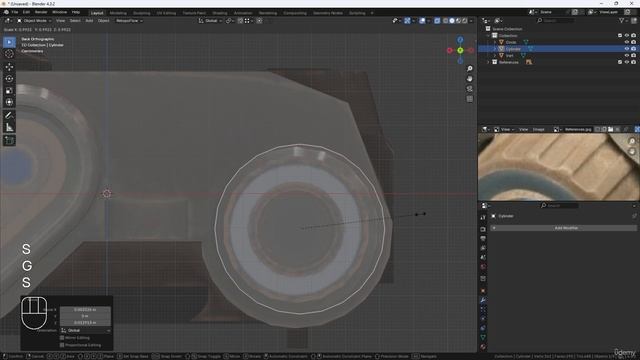Viewport: 640px width, 360px height.
Task: Select the Move tool
Action: coord(9,67)
